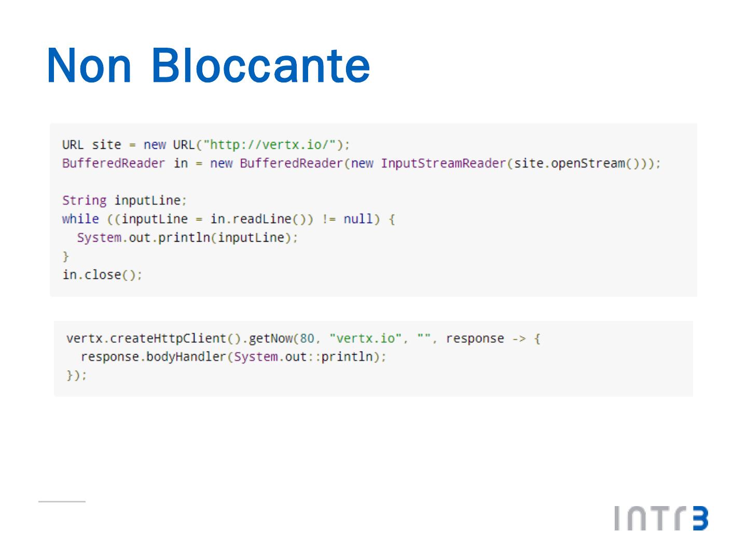Screen dimensions: 747x560
Task: Click the response.bodyHandler call
Action: click(153, 357)
